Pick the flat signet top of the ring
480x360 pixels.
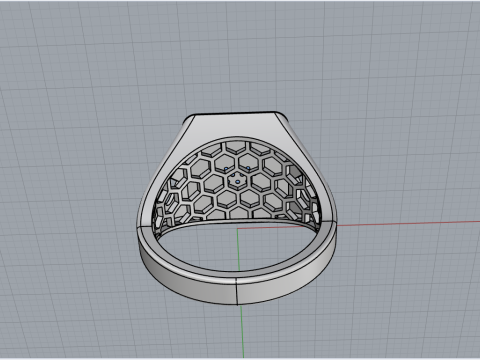(236, 113)
